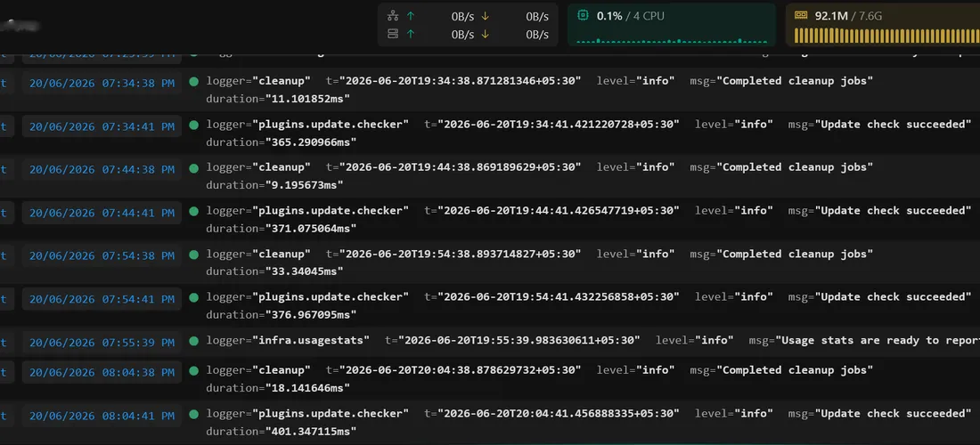Click "Update check succeeded" in the 07:44:41 PM row
Viewport: 980px width, 445px height.
click(x=894, y=210)
